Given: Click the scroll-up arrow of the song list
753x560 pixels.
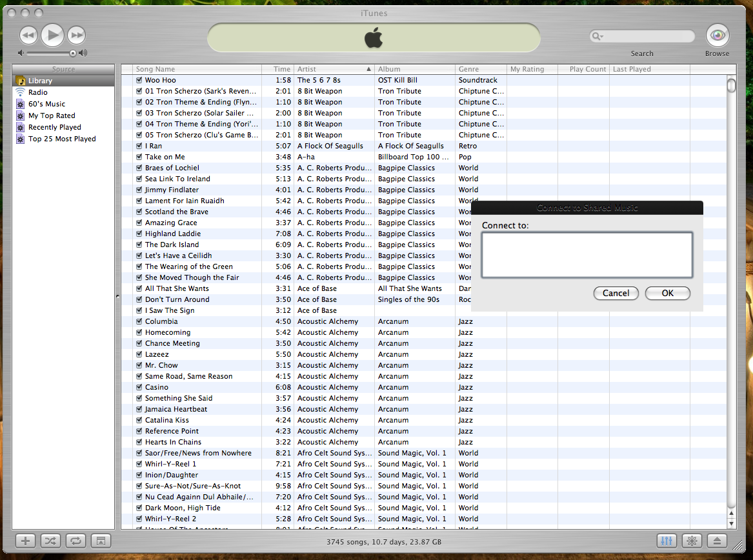Looking at the screenshot, I should coord(732,514).
